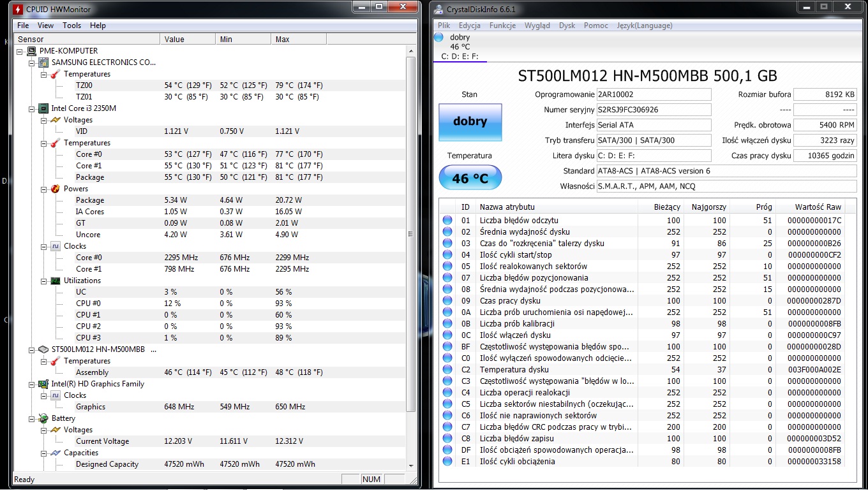Click the thermometer icon under SAMSUNG ELECTRONICS
Screen dimensions: 868x491
pos(56,74)
